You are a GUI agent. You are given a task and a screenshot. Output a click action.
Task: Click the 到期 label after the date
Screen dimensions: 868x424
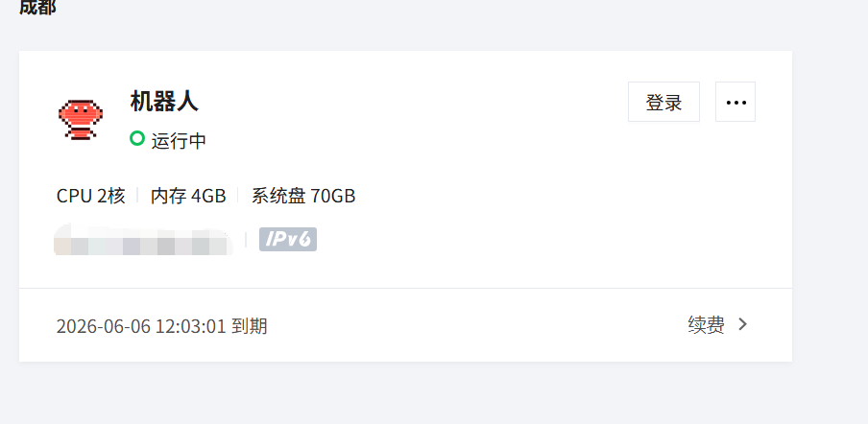pos(249,326)
